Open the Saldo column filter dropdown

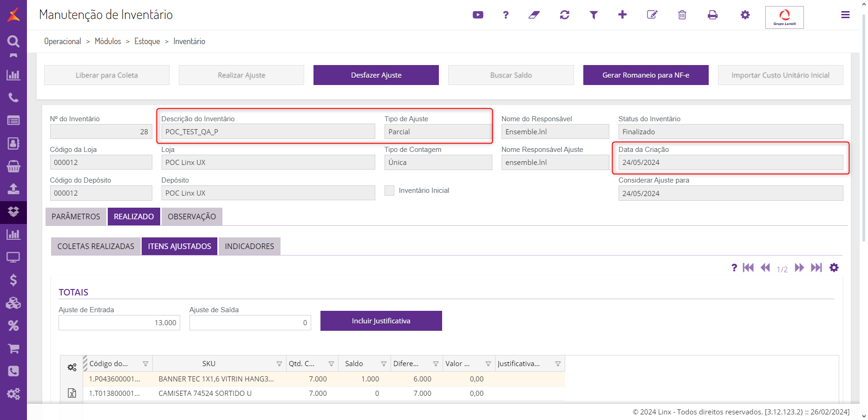click(x=384, y=364)
